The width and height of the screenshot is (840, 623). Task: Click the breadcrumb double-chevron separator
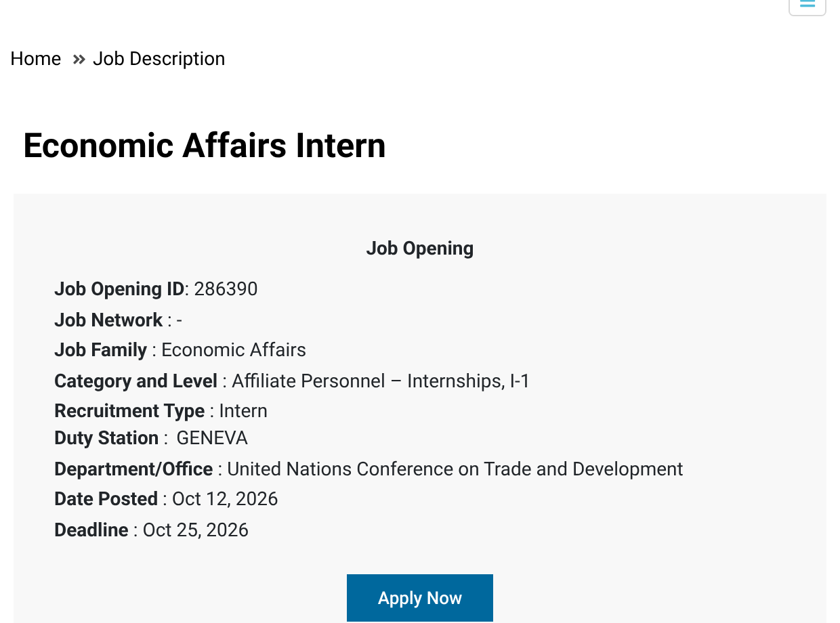pyautogui.click(x=79, y=60)
